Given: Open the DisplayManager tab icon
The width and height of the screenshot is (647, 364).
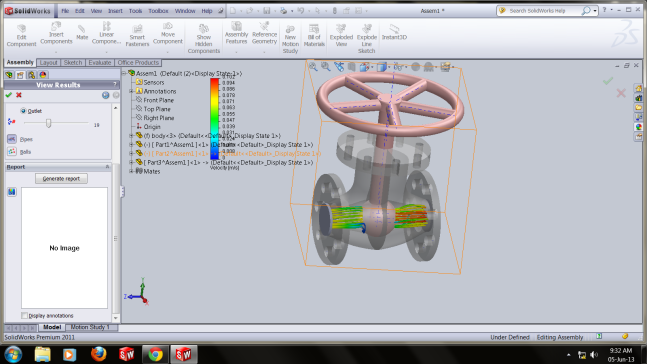Looking at the screenshot, I should (43, 75).
